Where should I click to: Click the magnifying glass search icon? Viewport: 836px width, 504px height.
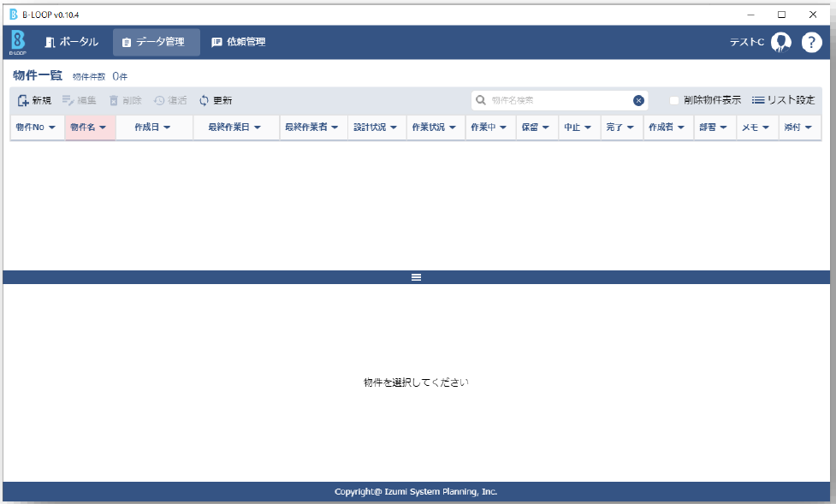481,100
